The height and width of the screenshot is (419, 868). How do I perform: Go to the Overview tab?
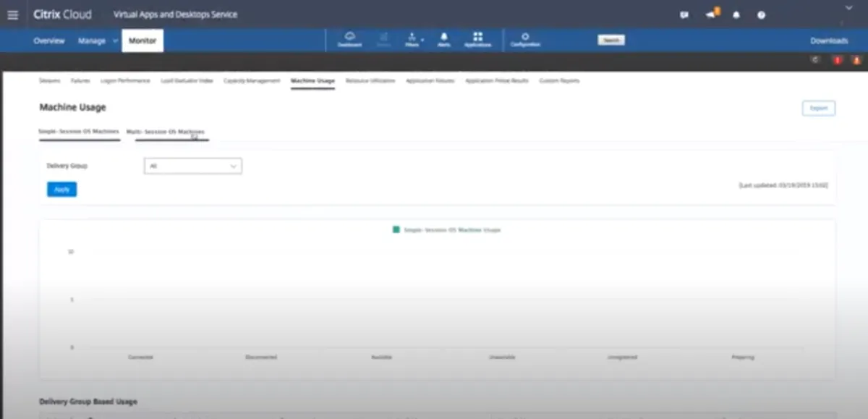[x=49, y=41]
